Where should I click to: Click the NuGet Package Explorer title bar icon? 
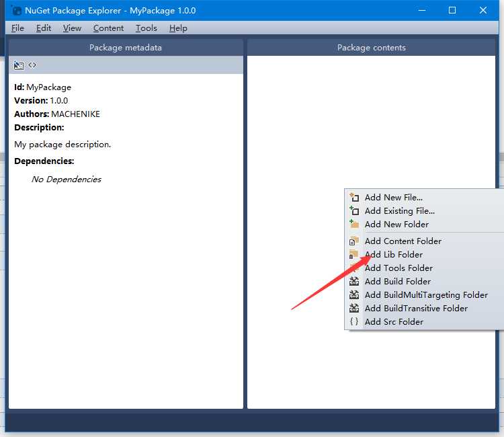(x=16, y=11)
